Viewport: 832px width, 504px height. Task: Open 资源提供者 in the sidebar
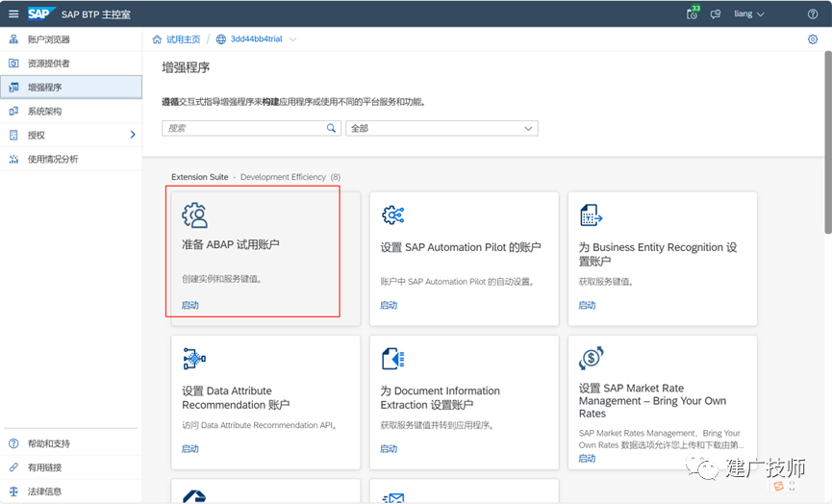71,63
